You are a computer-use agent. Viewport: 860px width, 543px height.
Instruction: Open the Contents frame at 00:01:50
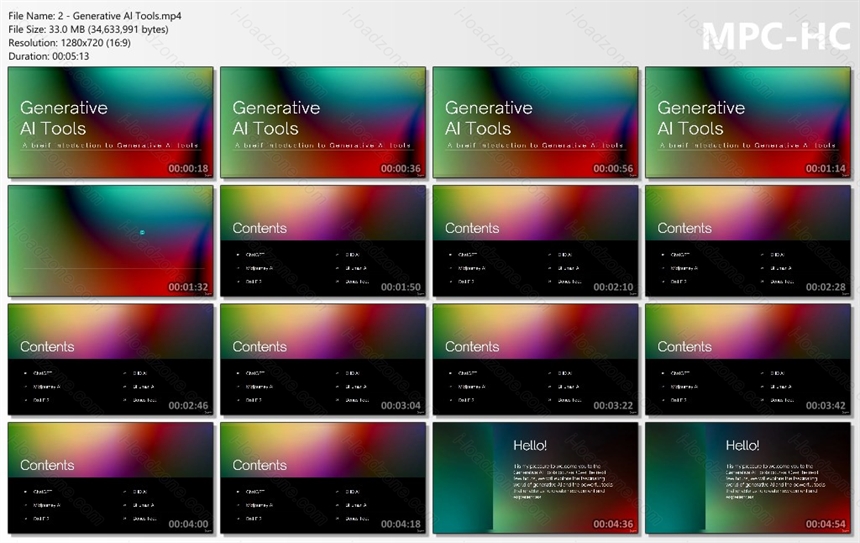323,241
